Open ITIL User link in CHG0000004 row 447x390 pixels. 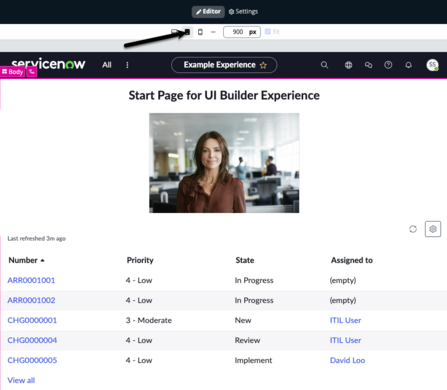(345, 340)
